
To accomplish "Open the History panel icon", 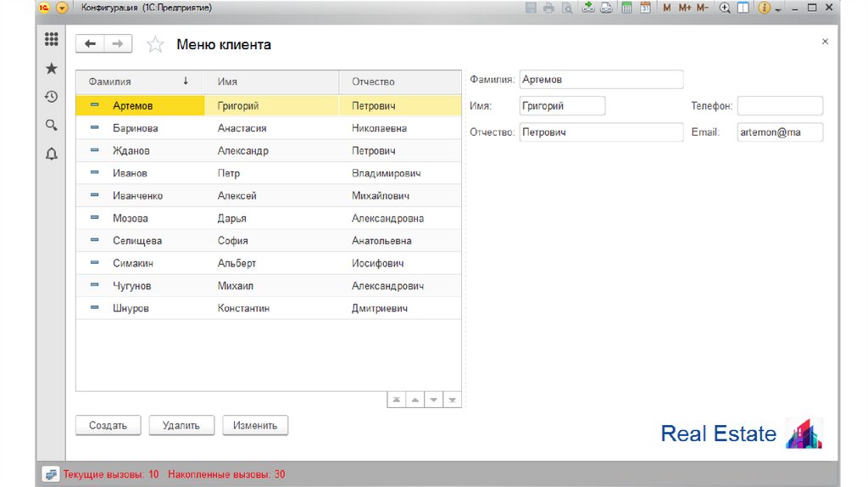I will coord(51,97).
